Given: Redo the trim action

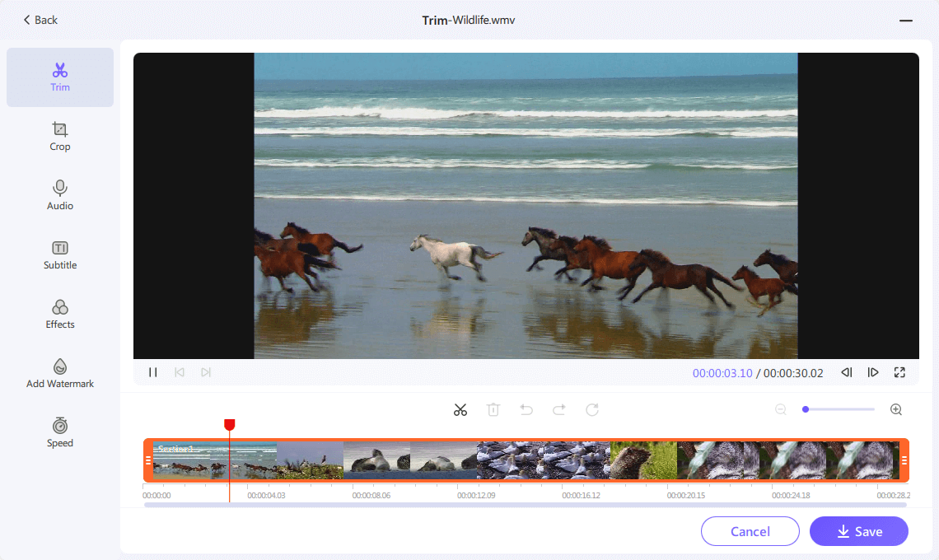Looking at the screenshot, I should [559, 409].
